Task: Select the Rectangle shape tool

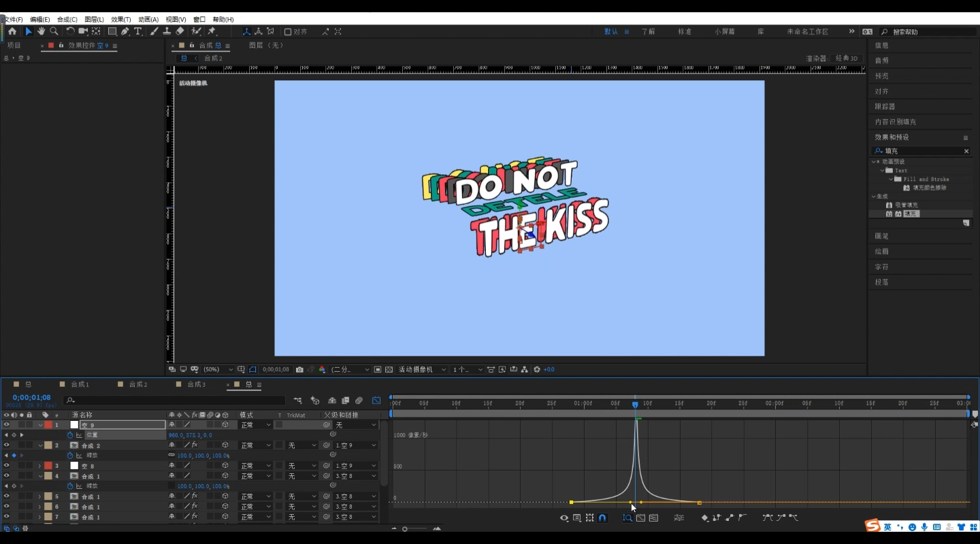Action: point(112,31)
